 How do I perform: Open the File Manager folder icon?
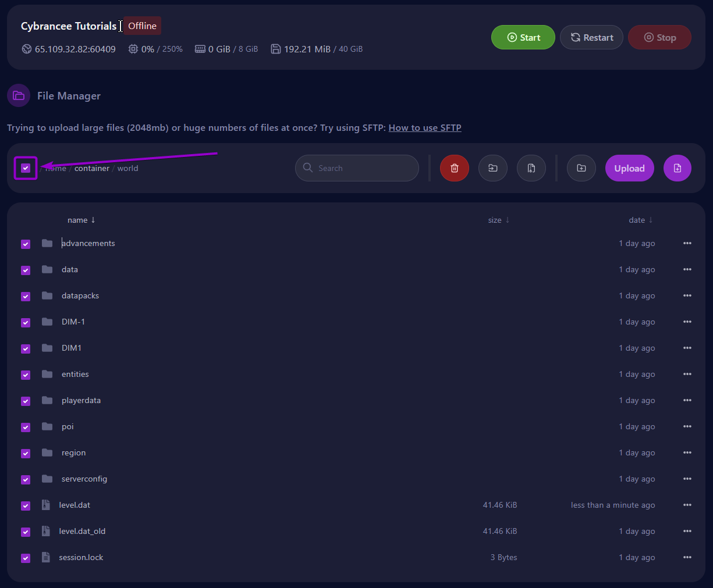[19, 95]
